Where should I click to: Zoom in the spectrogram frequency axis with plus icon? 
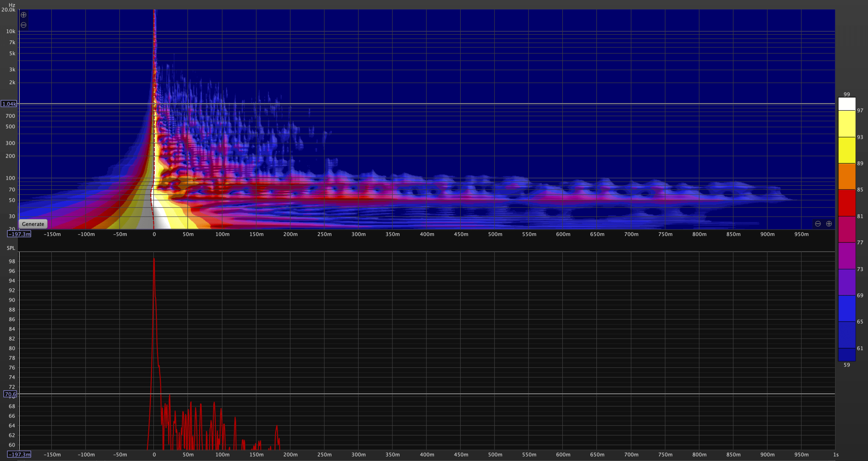tap(24, 15)
